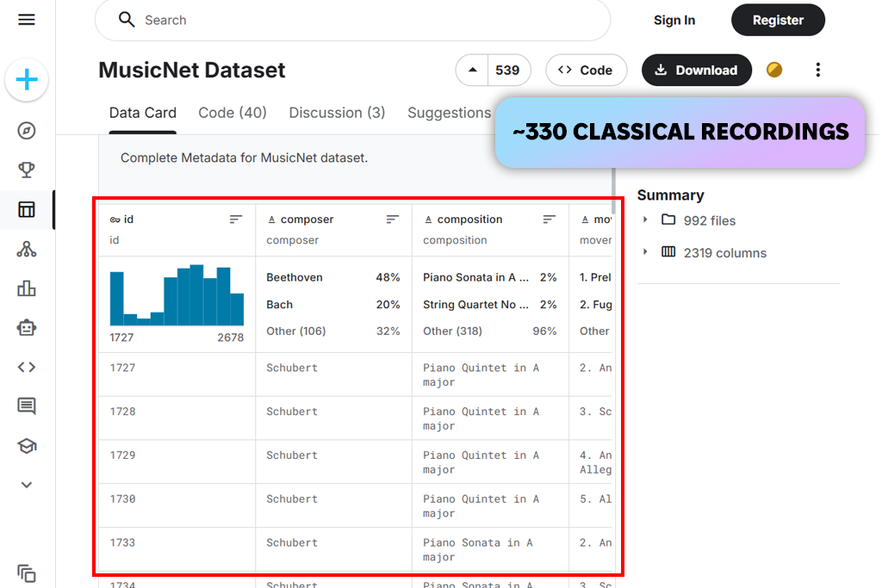Viewport: 882px width, 588px height.
Task: Open Discussions comment icon in sidebar
Action: 27,405
